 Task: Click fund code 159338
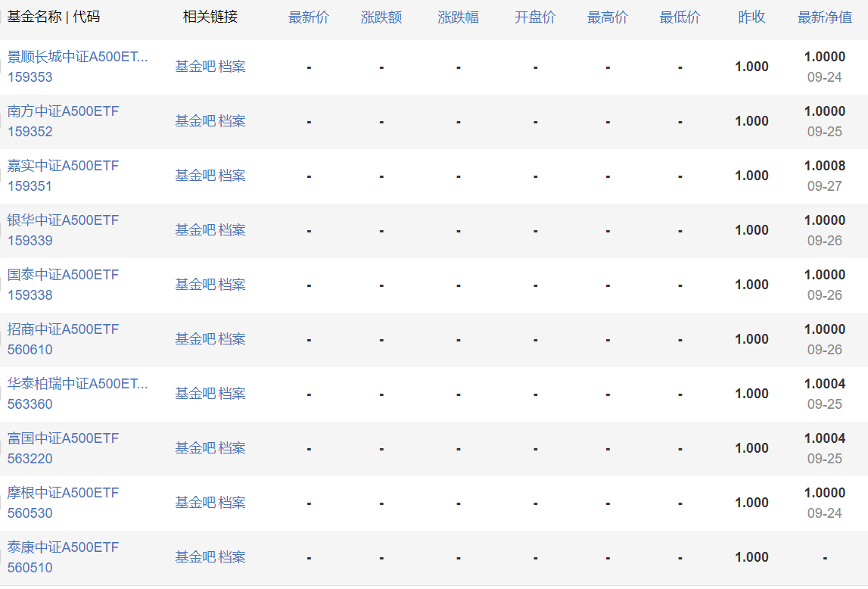tap(30, 295)
